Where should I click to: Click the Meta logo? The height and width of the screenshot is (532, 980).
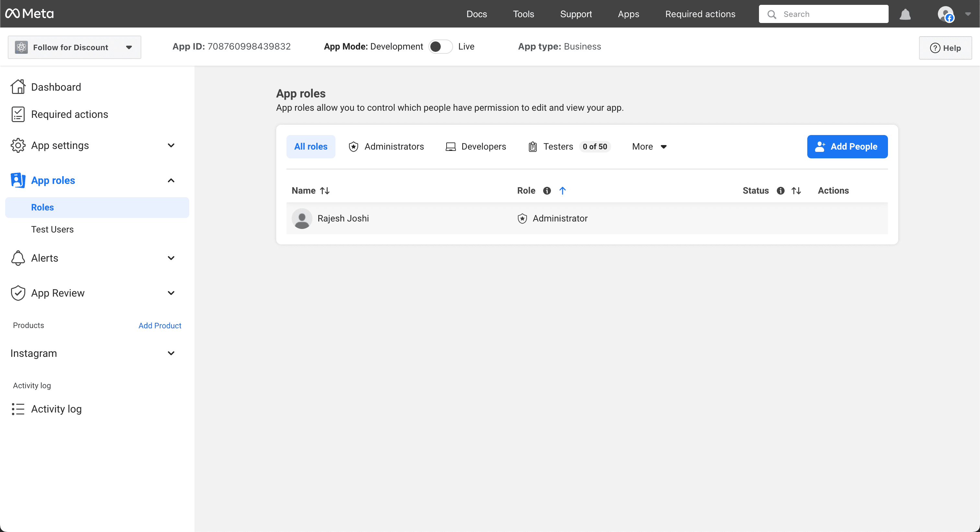coord(29,14)
